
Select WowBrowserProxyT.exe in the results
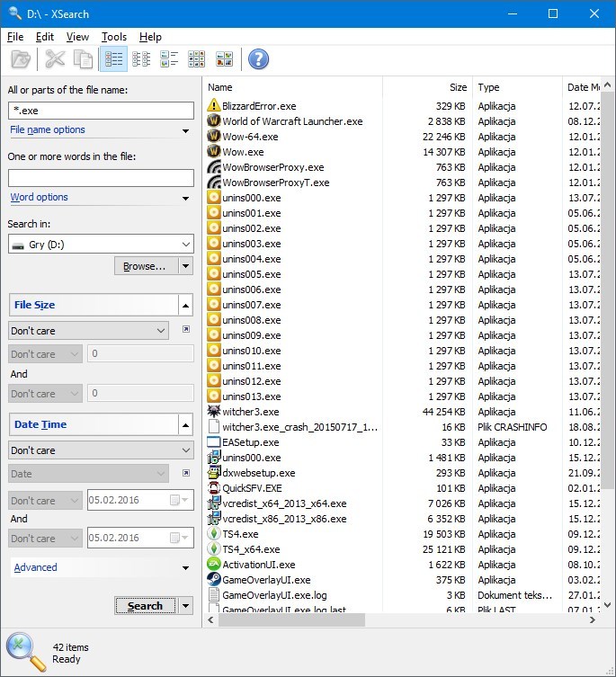pyautogui.click(x=275, y=183)
